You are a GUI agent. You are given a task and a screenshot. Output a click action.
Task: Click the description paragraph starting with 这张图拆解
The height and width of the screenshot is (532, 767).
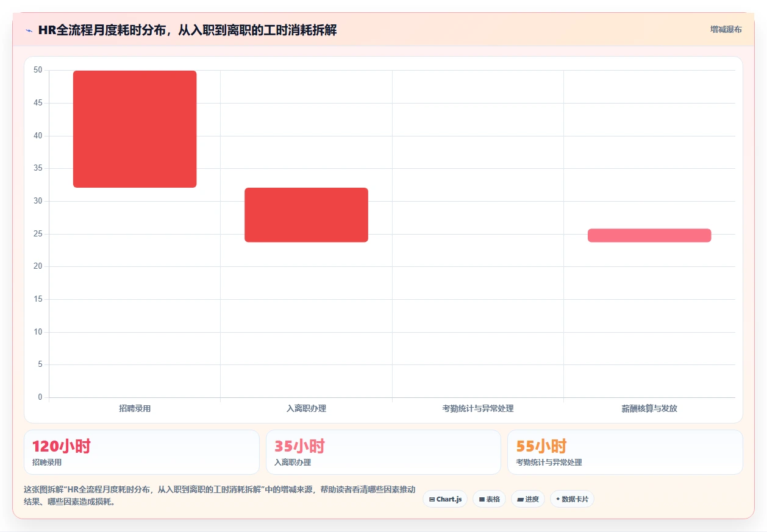click(219, 495)
